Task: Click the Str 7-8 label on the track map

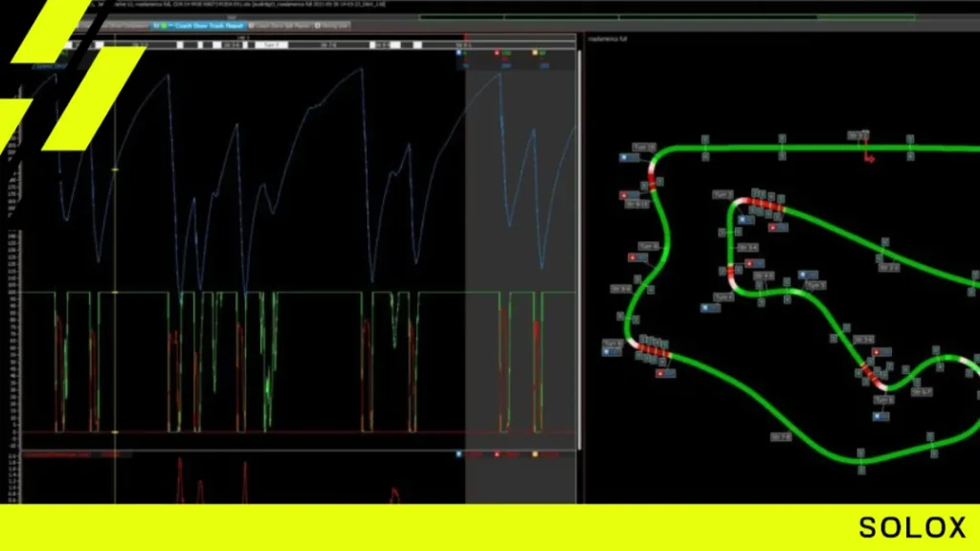Action: (x=781, y=437)
